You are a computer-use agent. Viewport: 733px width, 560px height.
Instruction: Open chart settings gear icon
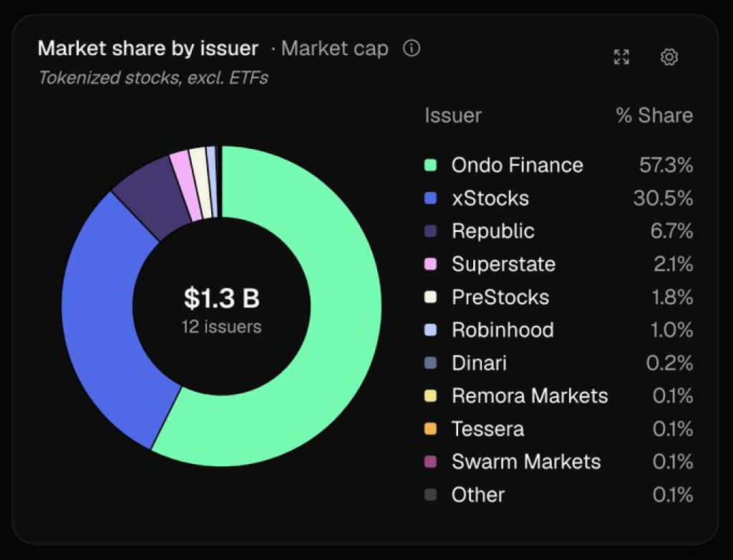coord(669,57)
